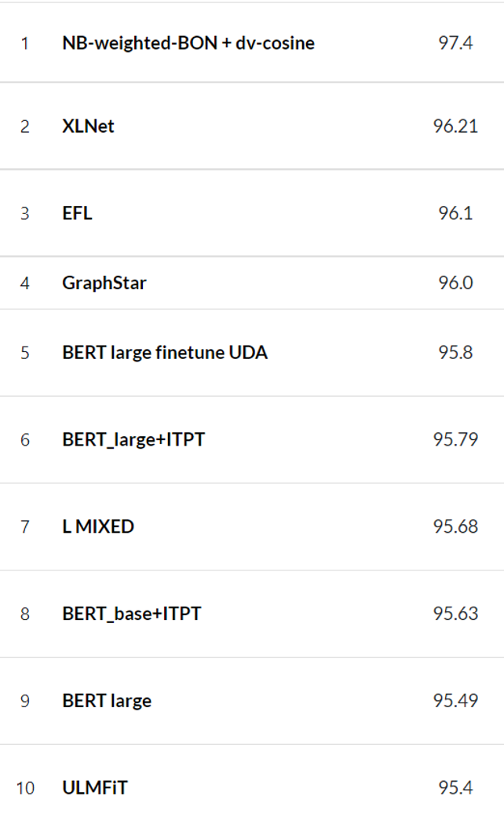Click the BERT_large+ITPT model name

(133, 439)
